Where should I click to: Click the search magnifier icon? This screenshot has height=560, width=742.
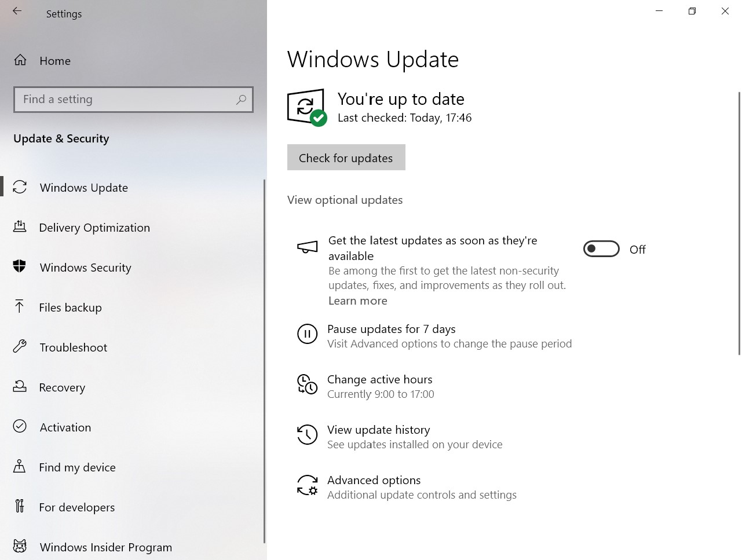pos(241,100)
